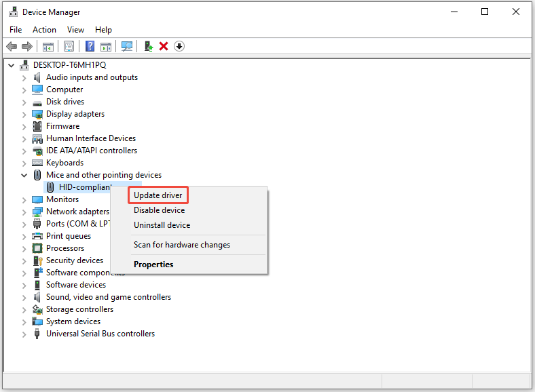Viewport: 535px width, 392px height.
Task: Open the View menu
Action: pos(75,30)
